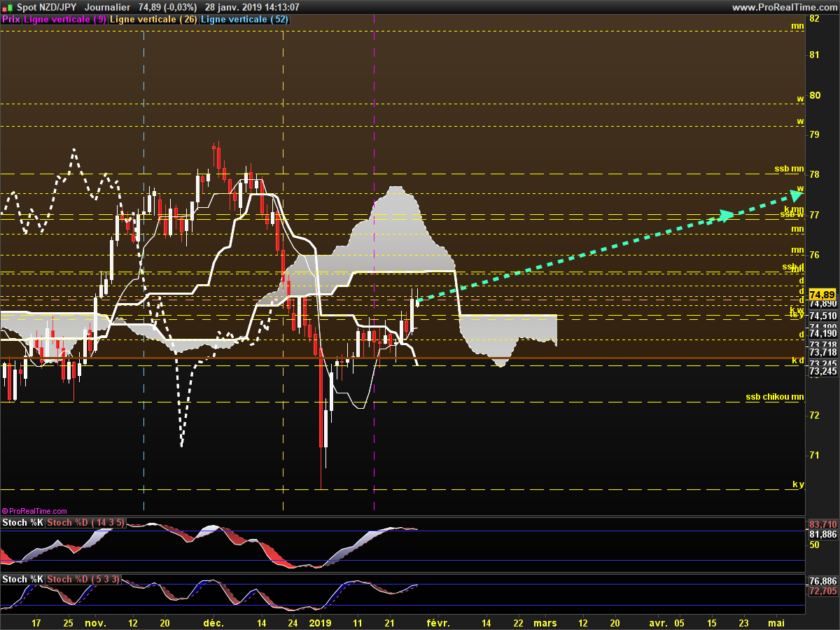
Task: Click the 72 price axis label
Action: [814, 415]
